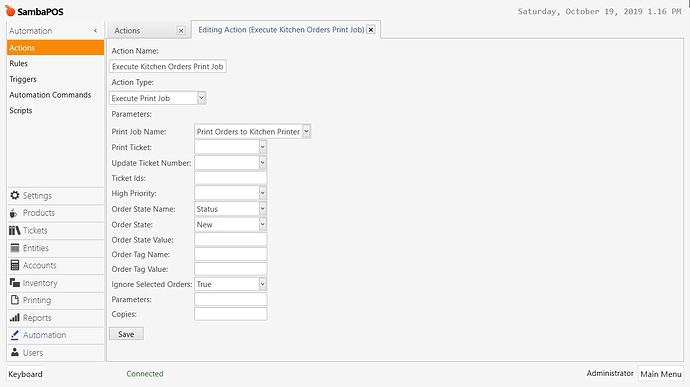Open the Ignore Selected Orders dropdown
Image resolution: width=690 pixels, height=387 pixels.
tap(262, 284)
